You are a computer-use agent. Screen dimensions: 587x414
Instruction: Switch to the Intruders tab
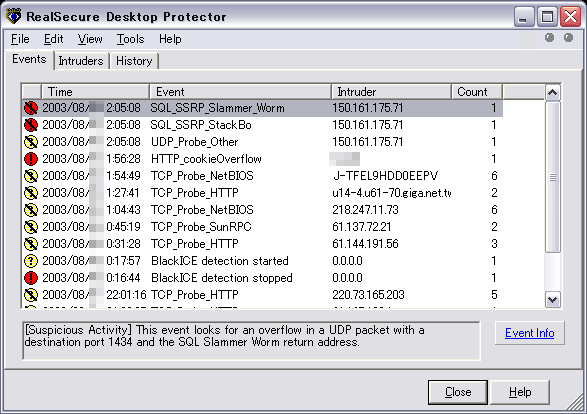[81, 61]
